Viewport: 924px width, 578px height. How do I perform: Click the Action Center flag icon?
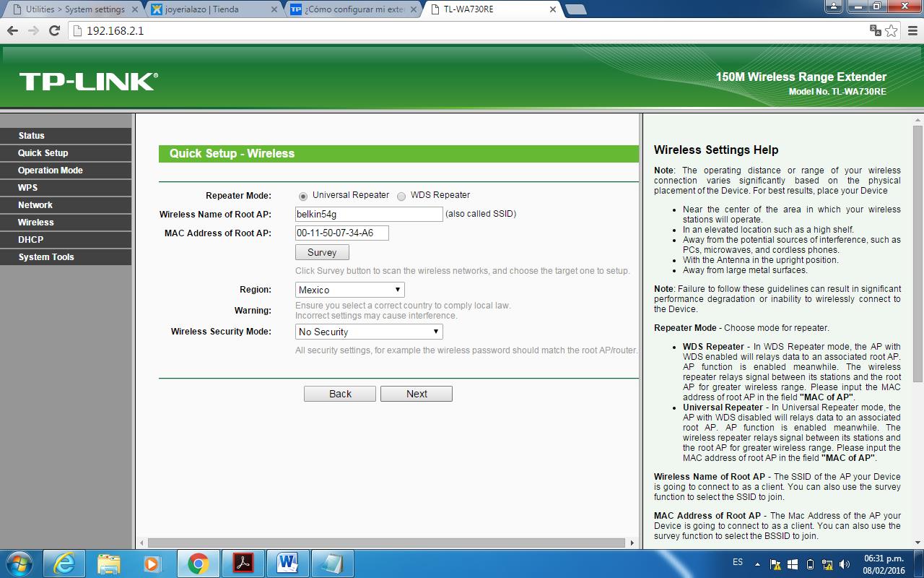tap(775, 564)
